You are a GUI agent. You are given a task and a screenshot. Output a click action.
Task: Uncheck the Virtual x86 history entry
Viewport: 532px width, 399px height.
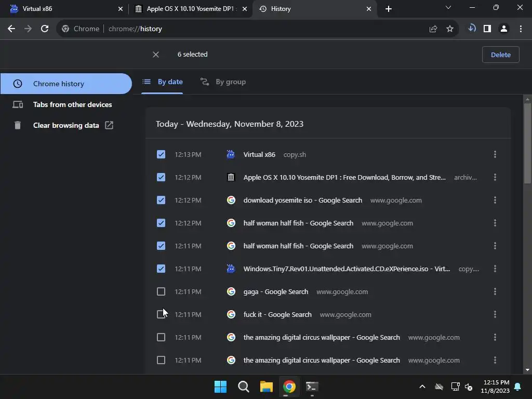pos(161,154)
